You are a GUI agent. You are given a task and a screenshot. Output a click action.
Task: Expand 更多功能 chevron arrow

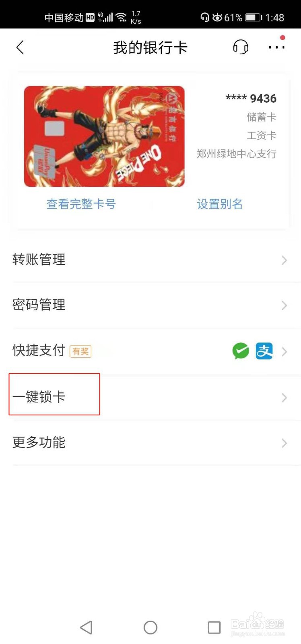(285, 443)
